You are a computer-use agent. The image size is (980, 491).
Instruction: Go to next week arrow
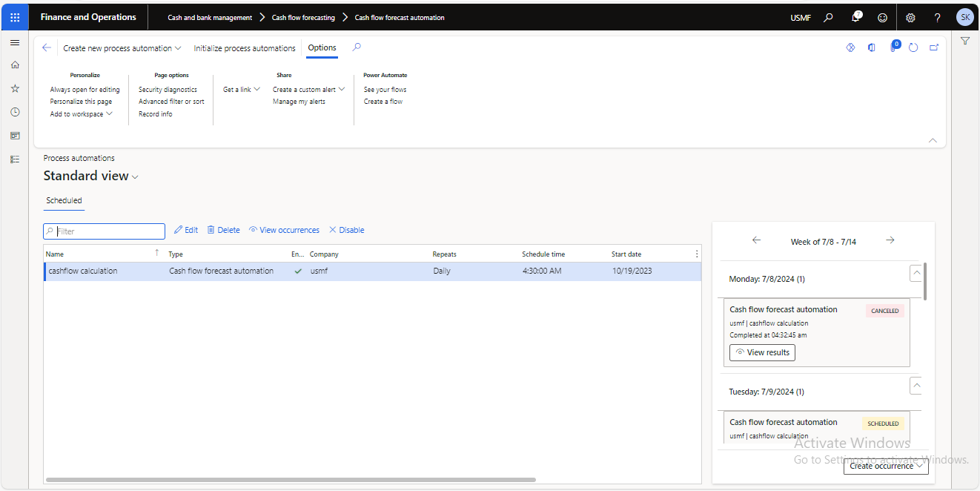890,240
